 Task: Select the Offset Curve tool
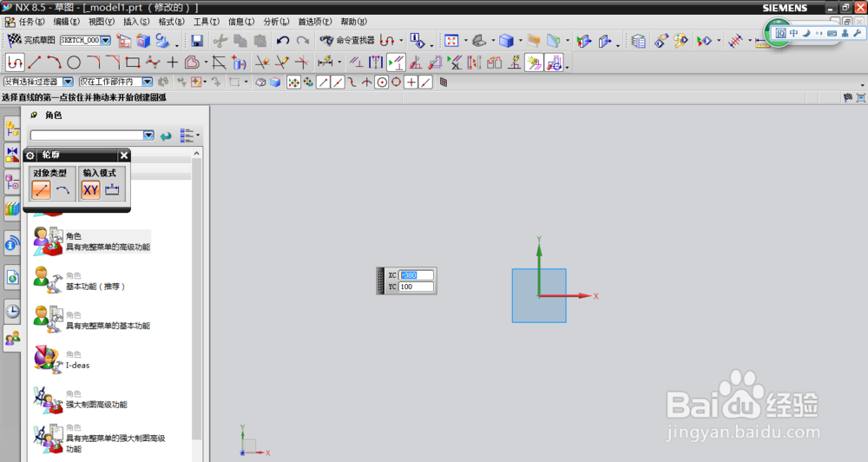click(x=192, y=63)
